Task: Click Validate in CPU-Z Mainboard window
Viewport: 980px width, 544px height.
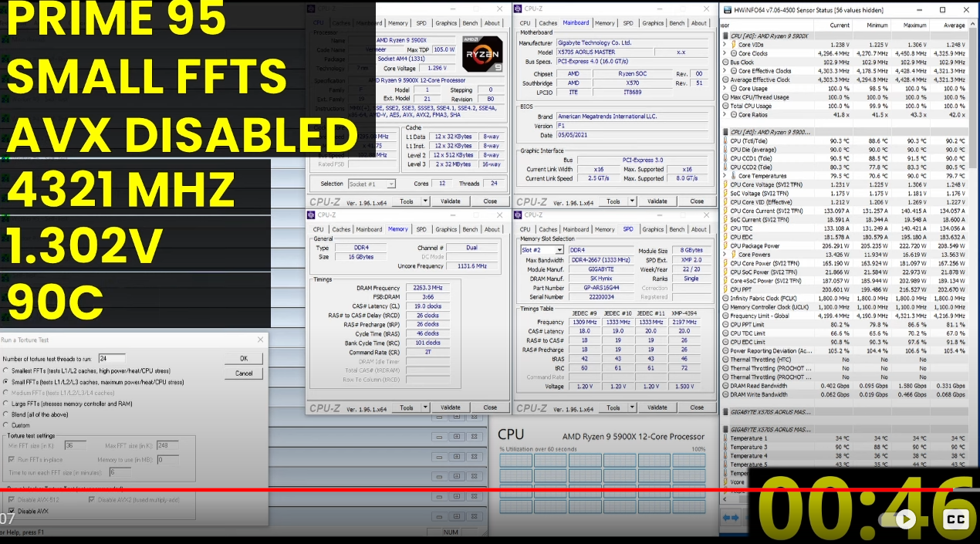Action: [x=657, y=201]
